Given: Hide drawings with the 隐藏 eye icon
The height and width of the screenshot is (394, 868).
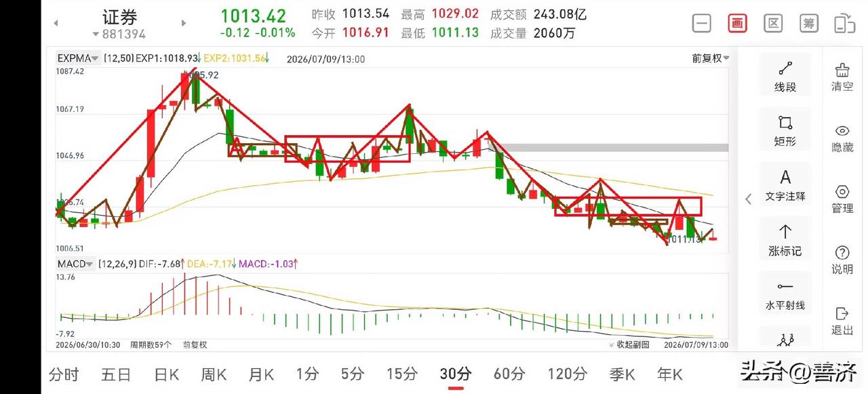Looking at the screenshot, I should 842,138.
